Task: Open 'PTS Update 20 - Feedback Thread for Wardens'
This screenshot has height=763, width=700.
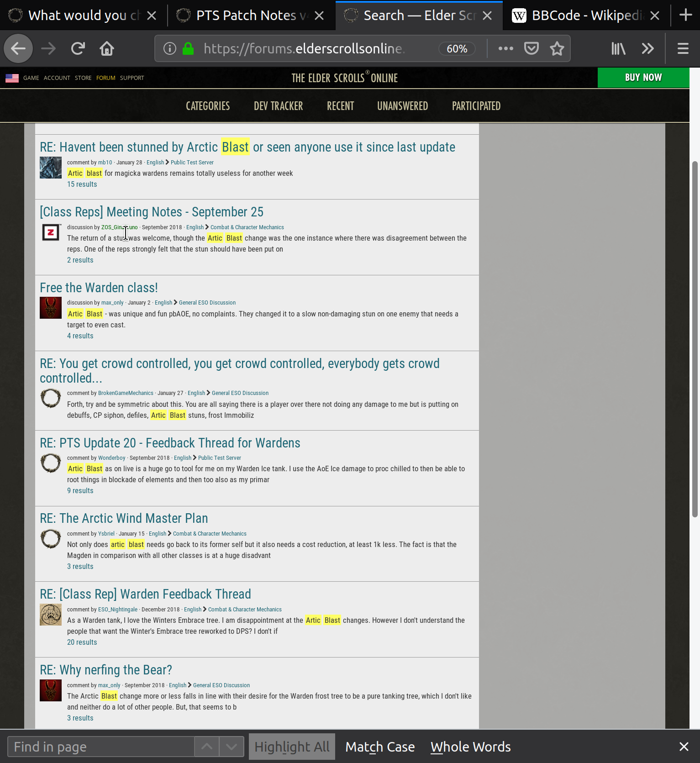Action: (170, 443)
